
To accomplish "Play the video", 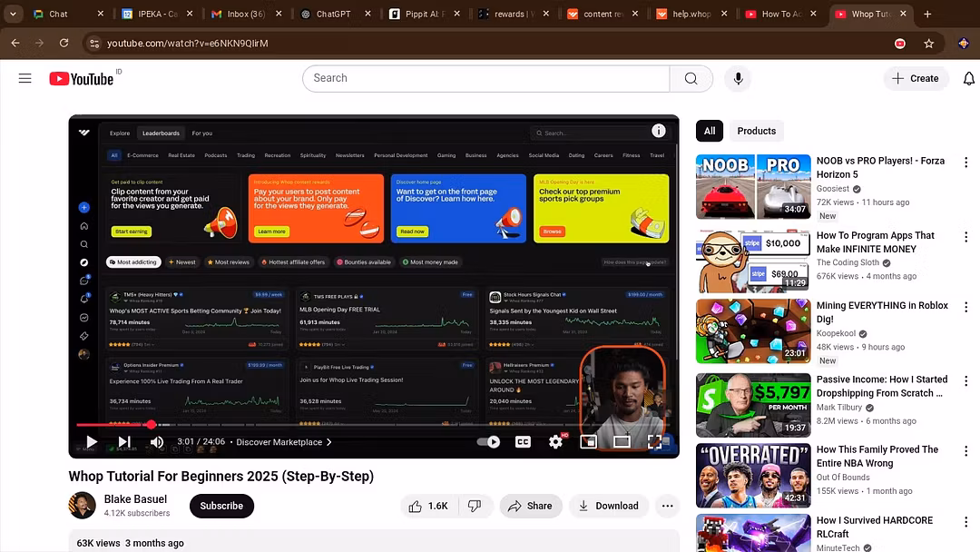I will [x=92, y=442].
